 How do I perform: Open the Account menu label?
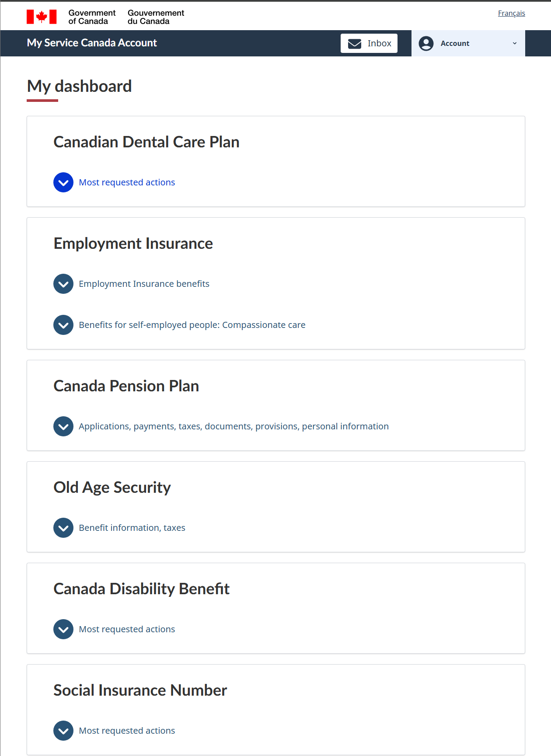click(x=455, y=43)
